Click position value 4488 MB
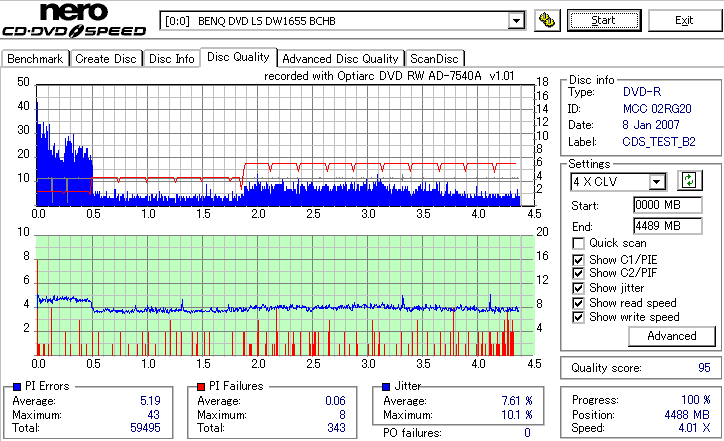Viewport: 724px width, 441px height. pyautogui.click(x=687, y=415)
